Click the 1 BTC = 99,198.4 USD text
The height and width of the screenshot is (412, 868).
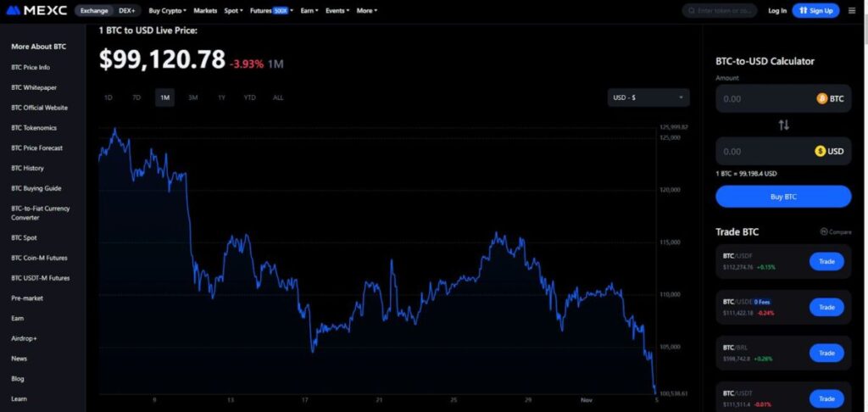[746, 173]
